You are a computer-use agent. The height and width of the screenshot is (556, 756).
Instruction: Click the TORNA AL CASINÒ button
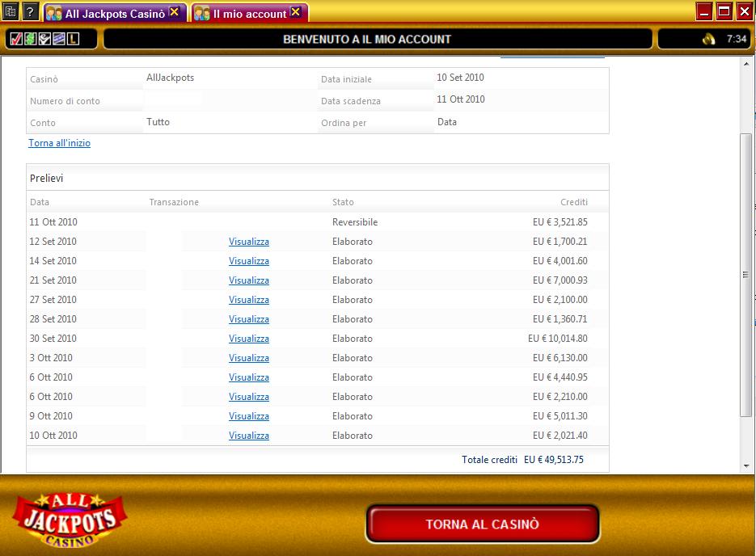[x=482, y=524]
